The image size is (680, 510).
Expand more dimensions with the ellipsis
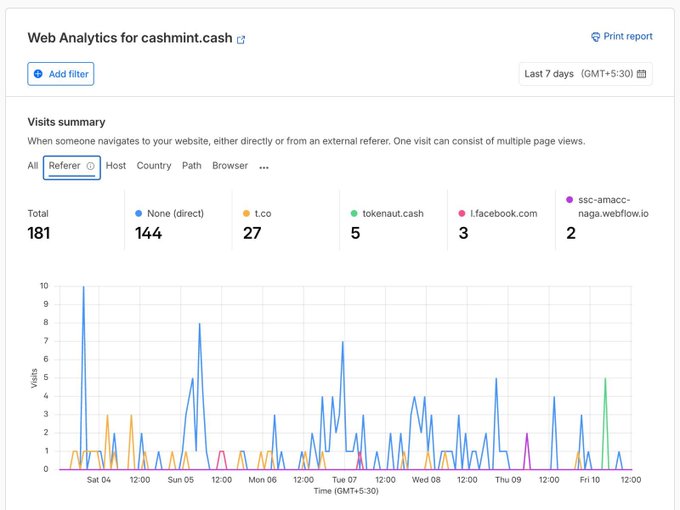(x=264, y=167)
